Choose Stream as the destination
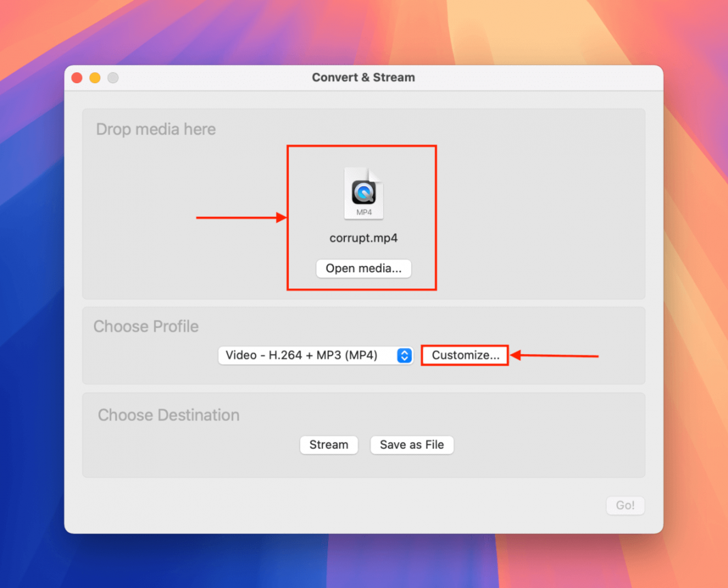 [329, 445]
